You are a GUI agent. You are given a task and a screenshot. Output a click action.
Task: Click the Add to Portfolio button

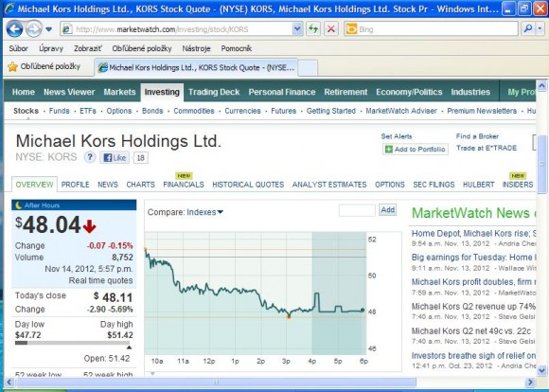416,150
